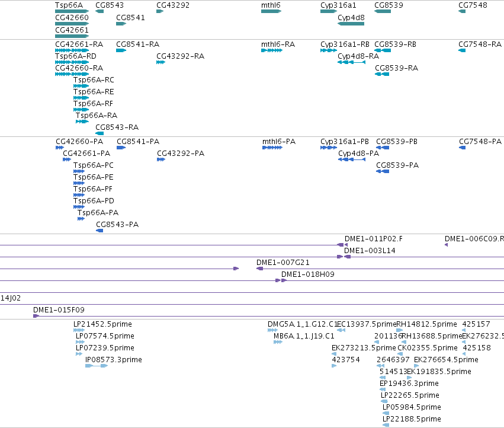Image resolution: width=504 pixels, height=428 pixels.
Task: Select transcript CG42660-RA
Action: click(x=72, y=74)
